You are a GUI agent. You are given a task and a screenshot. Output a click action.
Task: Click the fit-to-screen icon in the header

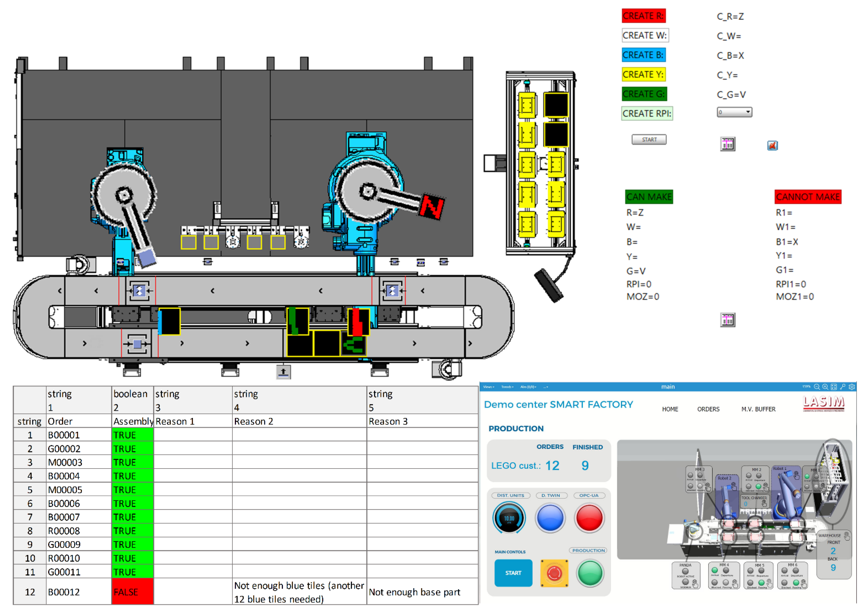pyautogui.click(x=834, y=387)
